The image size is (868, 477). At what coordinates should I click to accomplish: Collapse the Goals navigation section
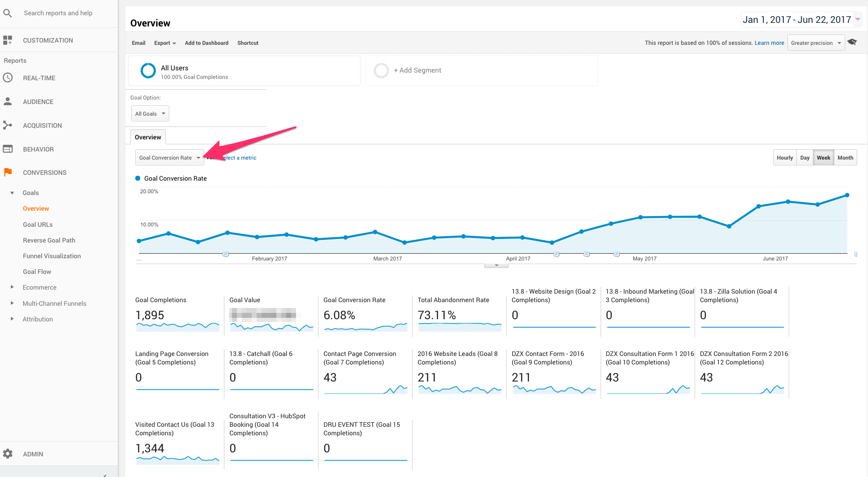coord(12,192)
